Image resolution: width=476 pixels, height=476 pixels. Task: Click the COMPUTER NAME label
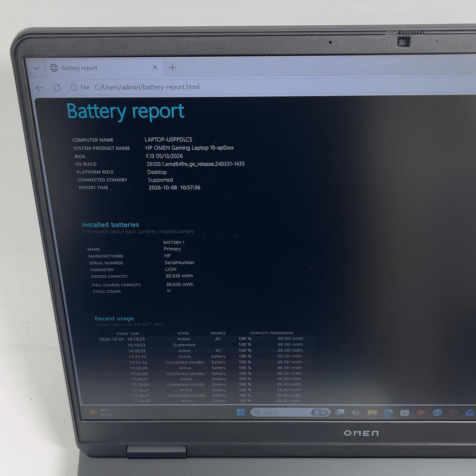tap(93, 140)
